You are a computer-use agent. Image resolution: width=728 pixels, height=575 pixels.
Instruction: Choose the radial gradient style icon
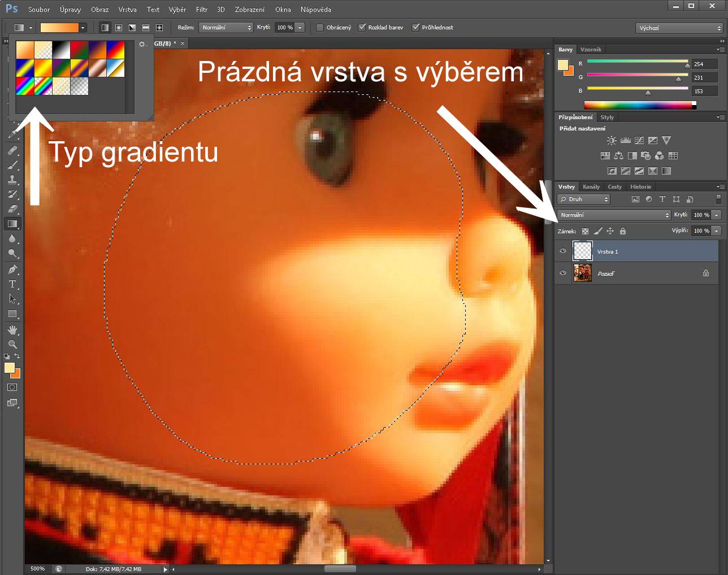tap(119, 28)
